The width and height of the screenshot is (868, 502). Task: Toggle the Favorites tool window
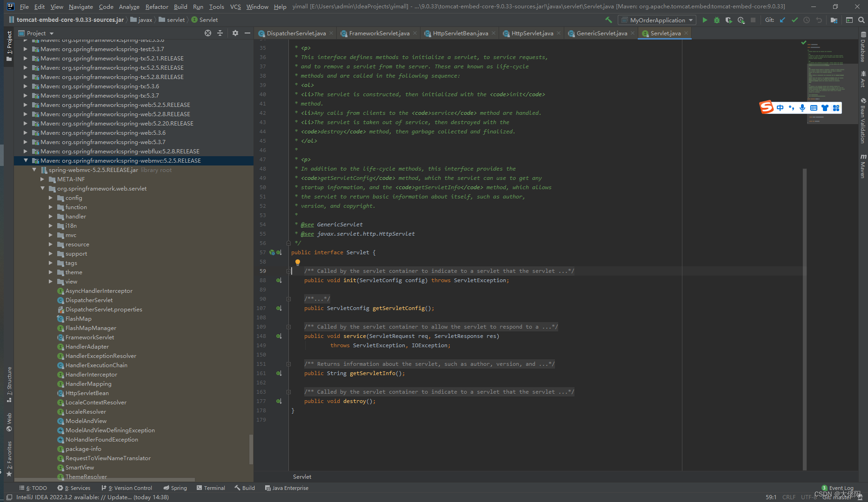9,459
